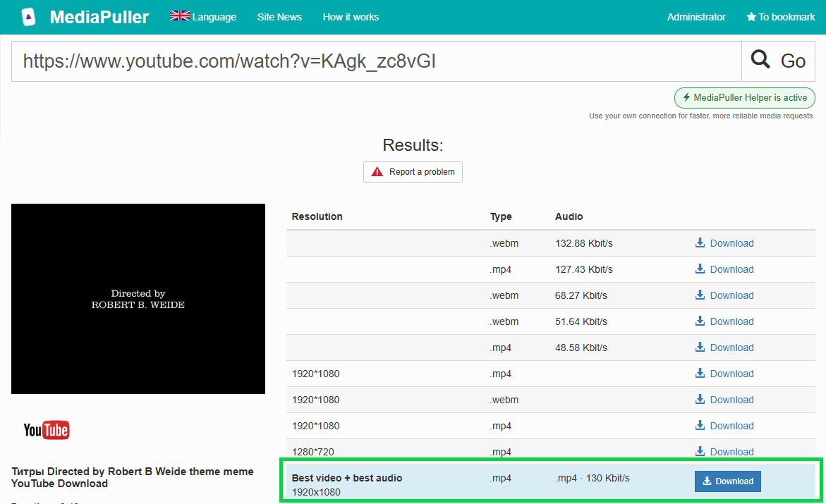Click blue Download button for best video
This screenshot has height=504, width=826.
click(x=727, y=481)
